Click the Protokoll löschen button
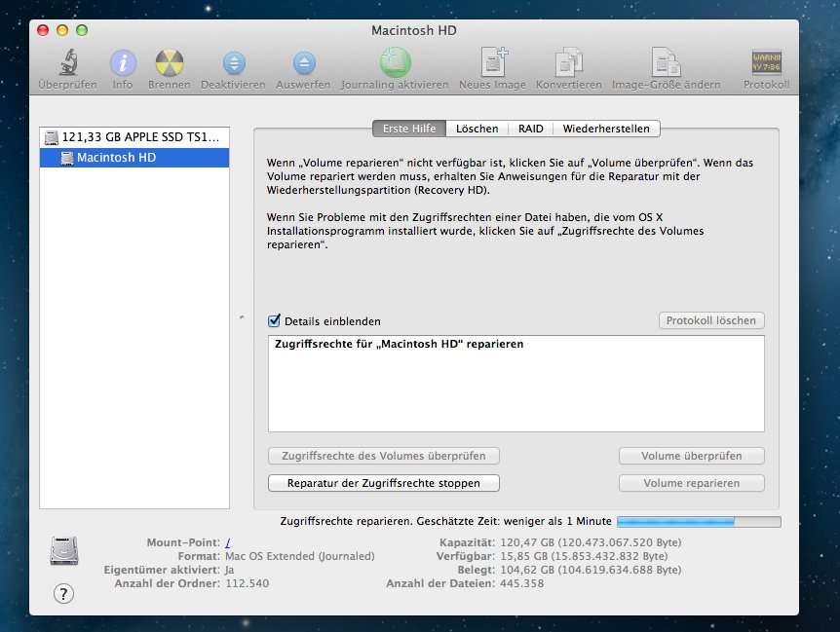The image size is (840, 632). point(711,320)
